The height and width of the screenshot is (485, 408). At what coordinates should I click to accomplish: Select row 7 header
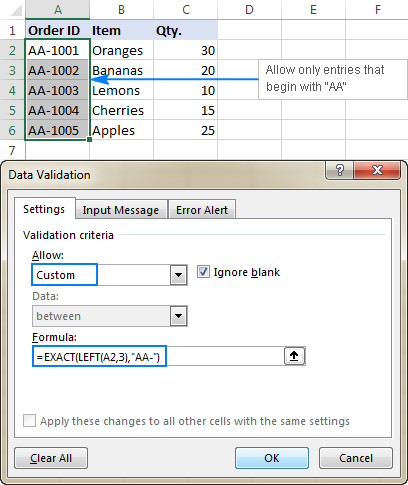pos(12,150)
